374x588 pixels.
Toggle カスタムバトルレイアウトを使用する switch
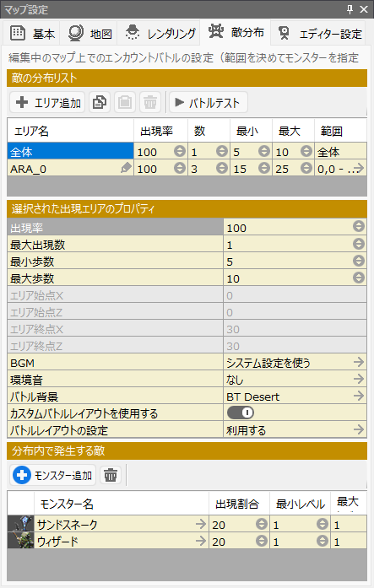point(241,413)
